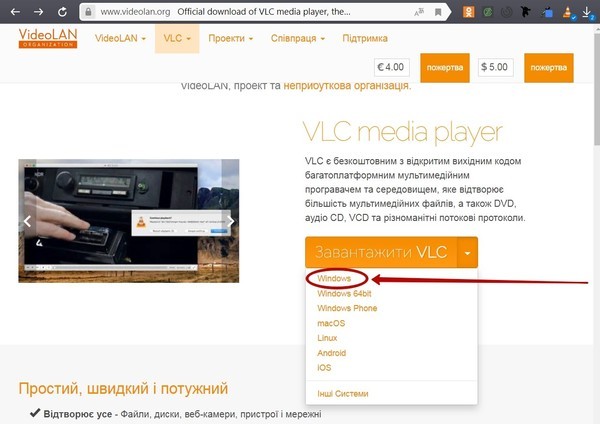
Task: Open the VideoLAN menu in the navbar
Action: point(120,38)
